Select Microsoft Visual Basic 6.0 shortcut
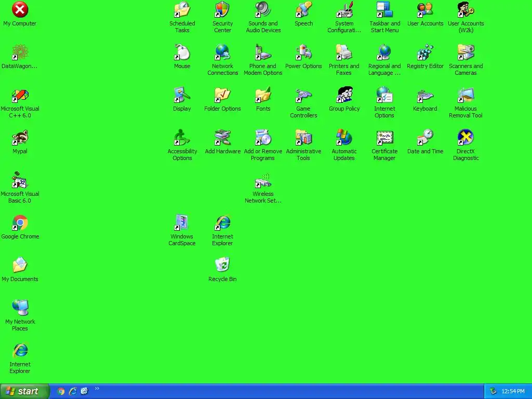This screenshot has height=399, width=532. (x=20, y=180)
